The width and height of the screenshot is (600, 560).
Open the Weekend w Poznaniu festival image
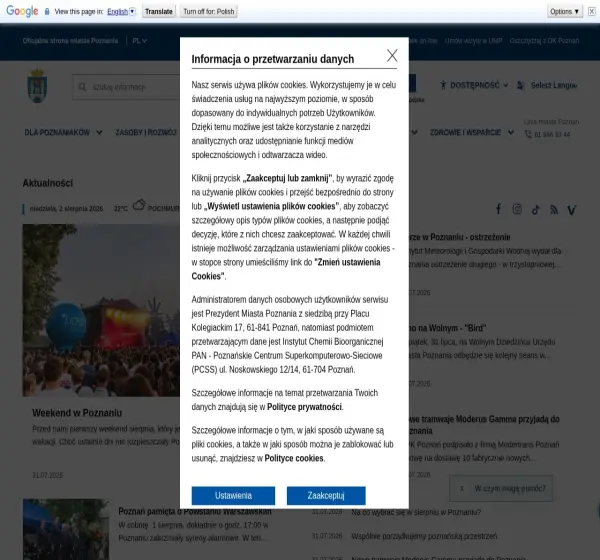click(101, 310)
